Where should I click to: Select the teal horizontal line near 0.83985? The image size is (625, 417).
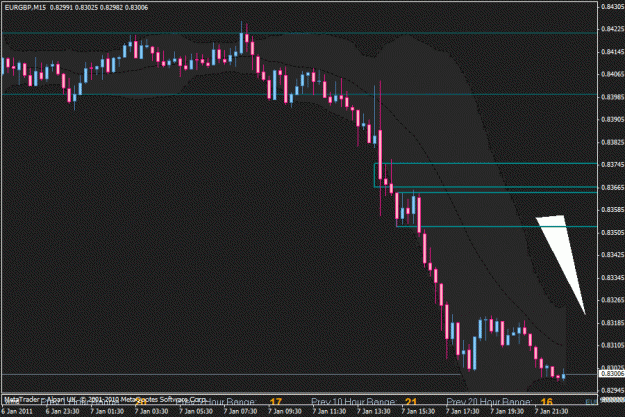(x=299, y=94)
